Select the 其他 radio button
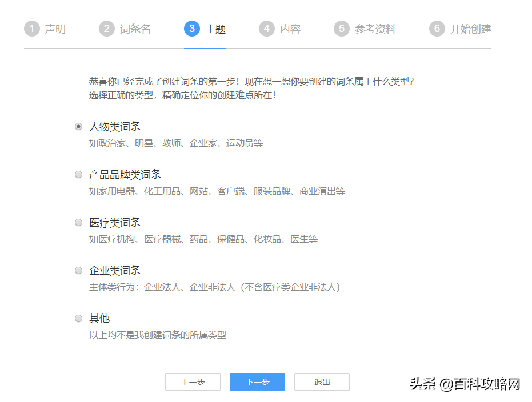 point(79,319)
